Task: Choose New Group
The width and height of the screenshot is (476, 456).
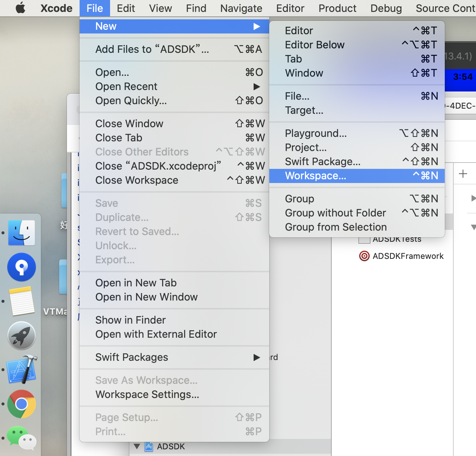Action: pyautogui.click(x=357, y=199)
